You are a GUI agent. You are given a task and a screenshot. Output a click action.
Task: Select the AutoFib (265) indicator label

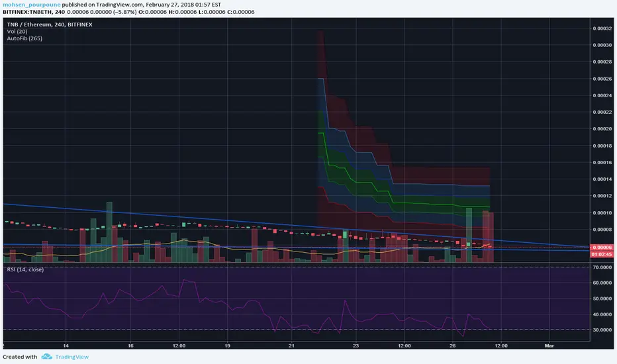24,38
